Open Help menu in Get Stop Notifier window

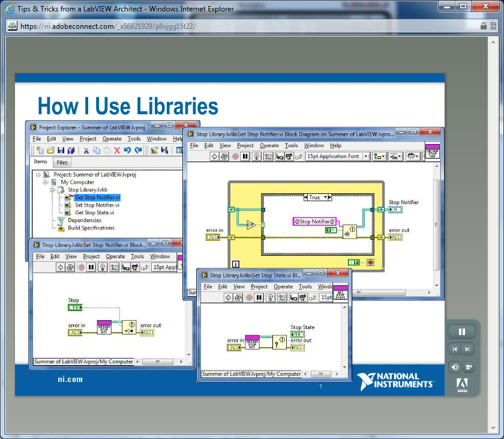click(335, 145)
